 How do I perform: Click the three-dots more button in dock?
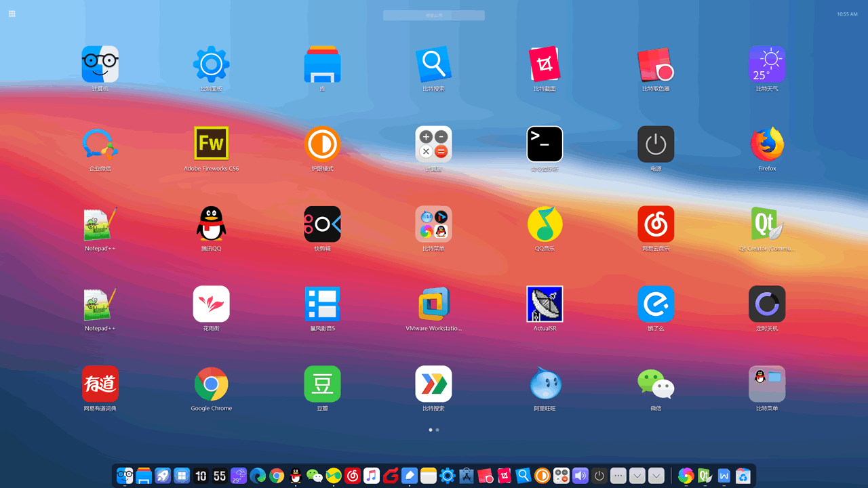click(x=618, y=476)
